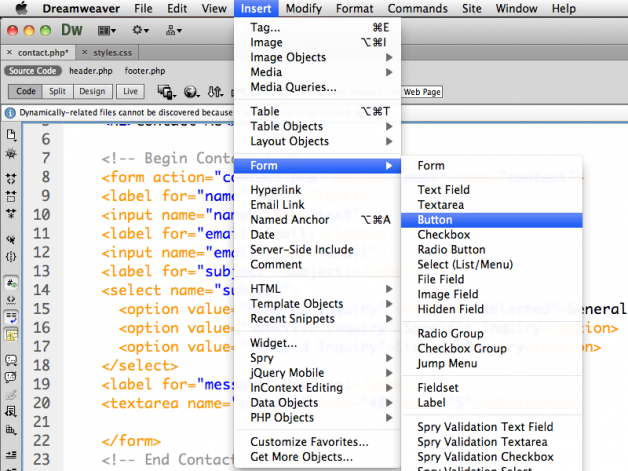The image size is (628, 471).
Task: Expand the jQuery Mobile submenu
Action: (x=317, y=372)
